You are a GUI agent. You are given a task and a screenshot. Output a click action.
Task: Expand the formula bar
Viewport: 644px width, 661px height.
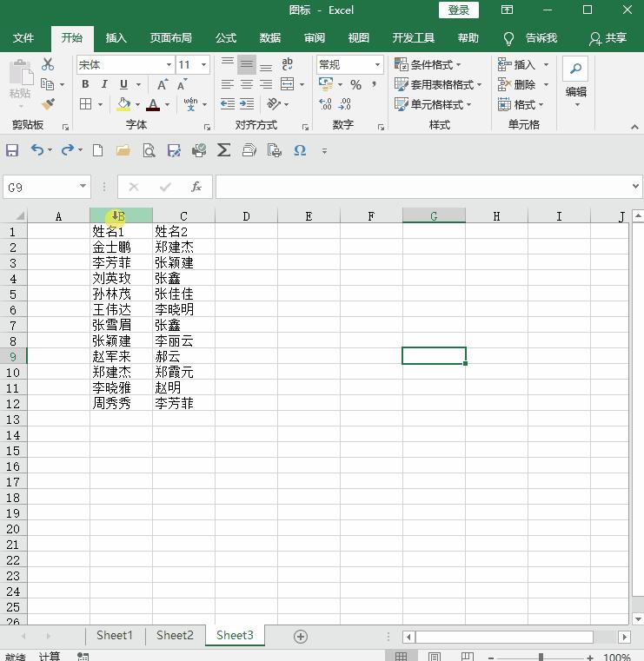[635, 186]
